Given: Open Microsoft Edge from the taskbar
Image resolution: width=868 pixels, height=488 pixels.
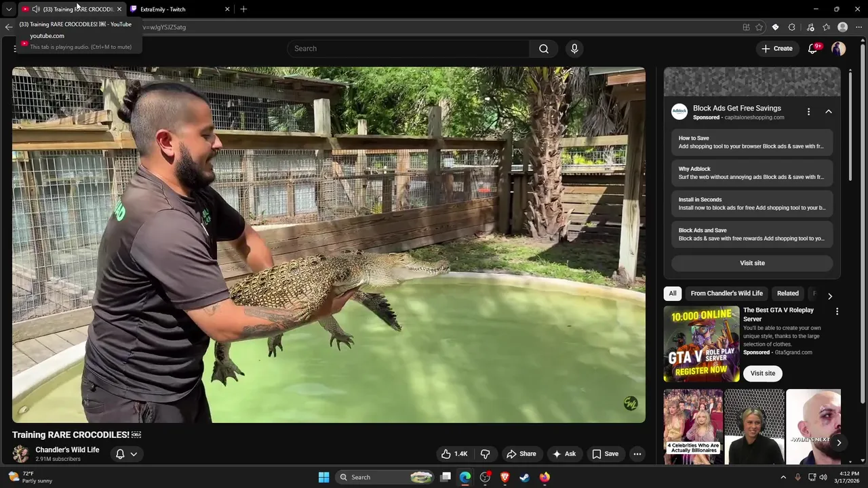Looking at the screenshot, I should [x=465, y=477].
